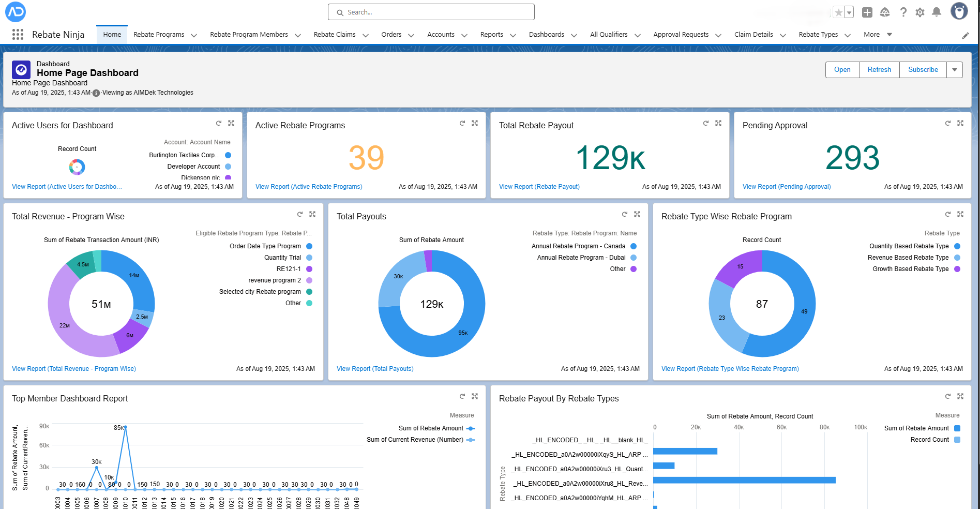Open the More navigation dropdown

[877, 34]
